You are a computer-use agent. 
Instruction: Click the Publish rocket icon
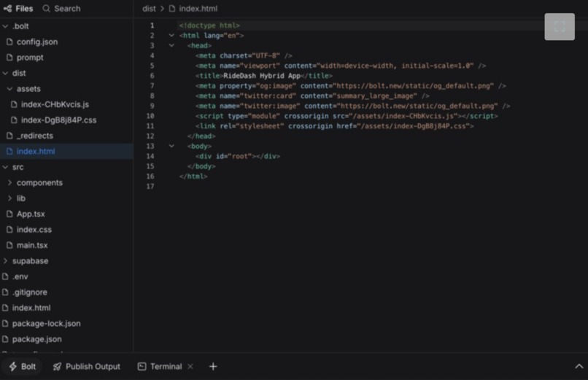click(57, 367)
